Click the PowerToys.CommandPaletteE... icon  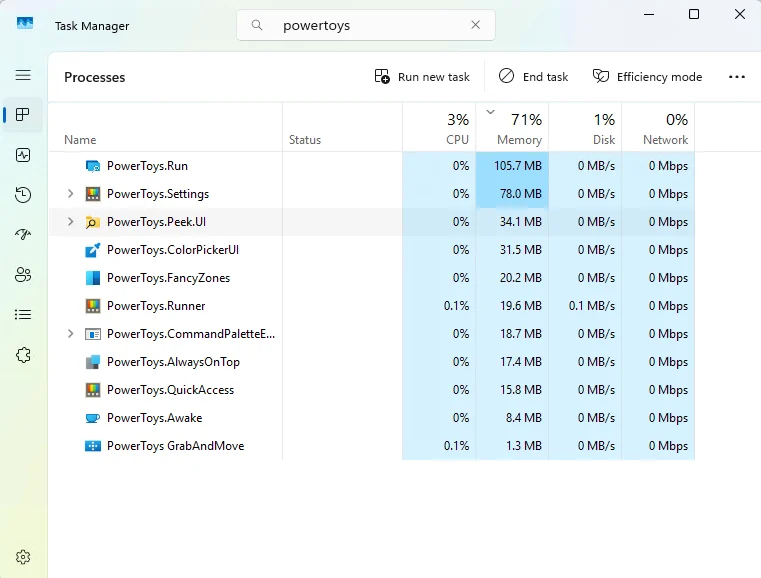pos(93,334)
